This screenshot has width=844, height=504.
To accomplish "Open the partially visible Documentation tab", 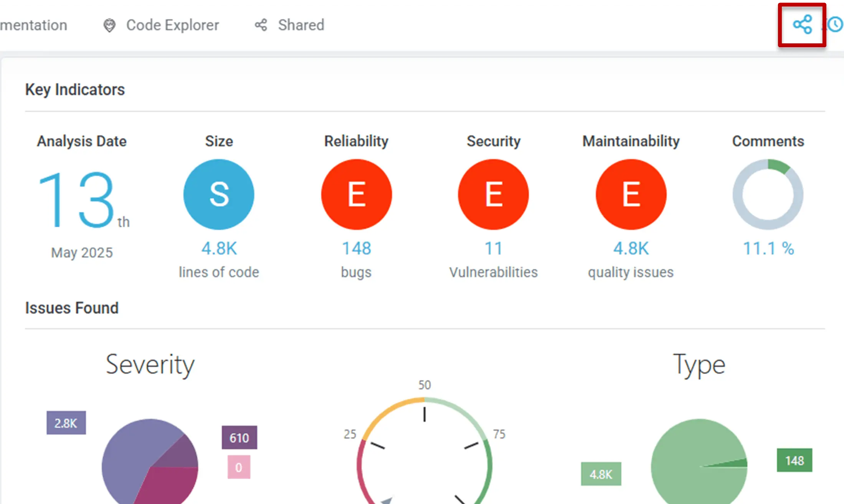I will pyautogui.click(x=33, y=25).
